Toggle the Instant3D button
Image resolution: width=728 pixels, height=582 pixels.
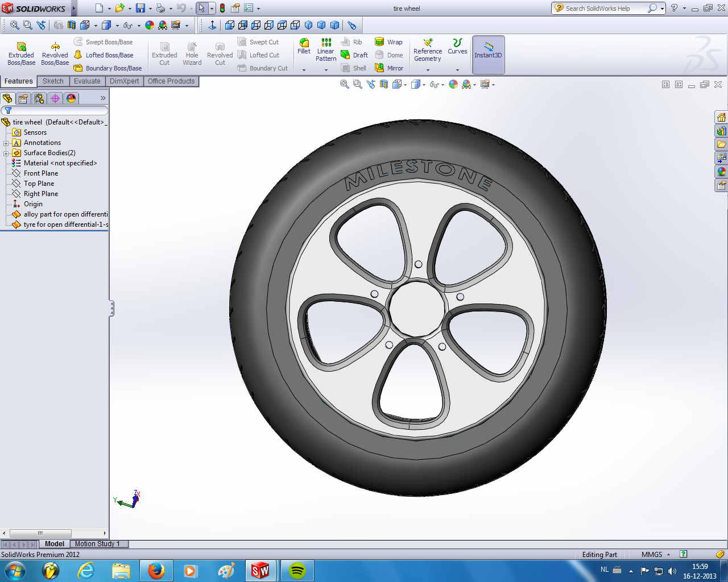pyautogui.click(x=488, y=55)
